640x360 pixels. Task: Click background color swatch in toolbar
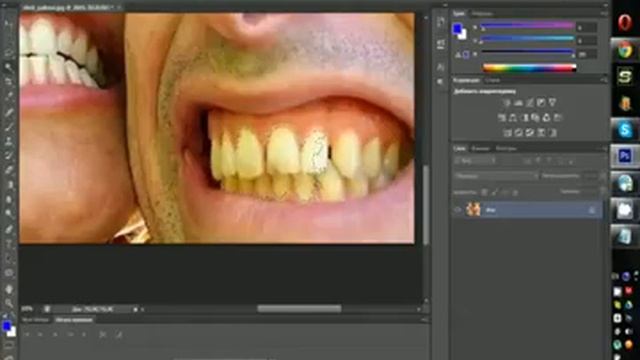pyautogui.click(x=12, y=332)
